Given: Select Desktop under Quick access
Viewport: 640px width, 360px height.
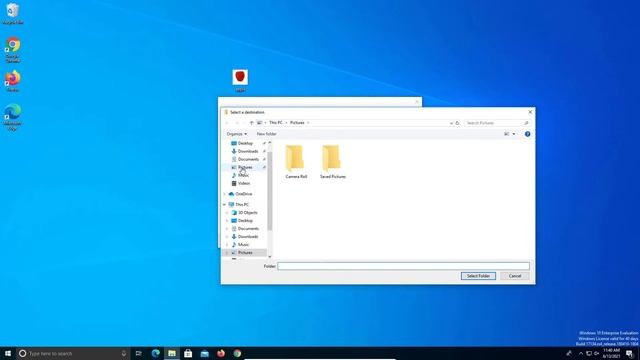Looking at the screenshot, I should click(245, 143).
